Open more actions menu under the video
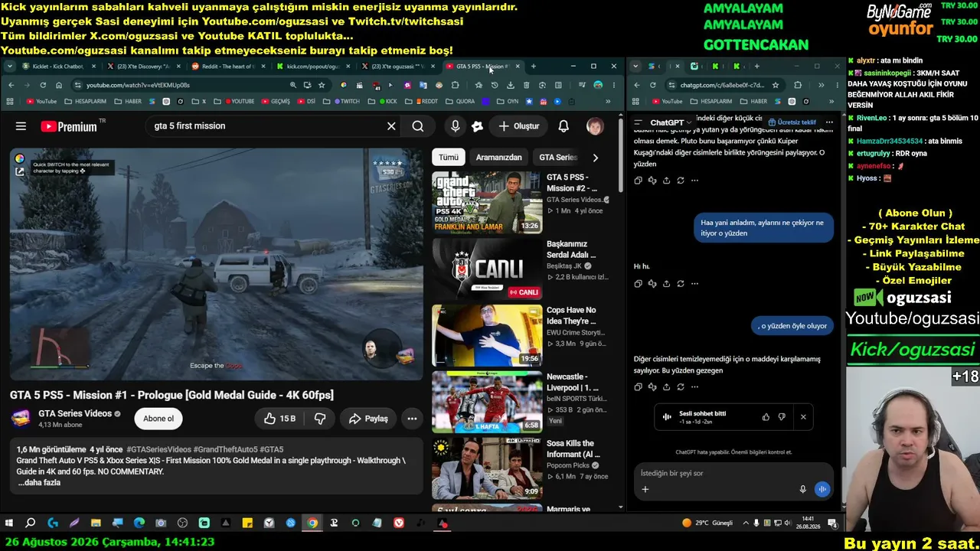Screen dimensions: 980x551 [412, 419]
